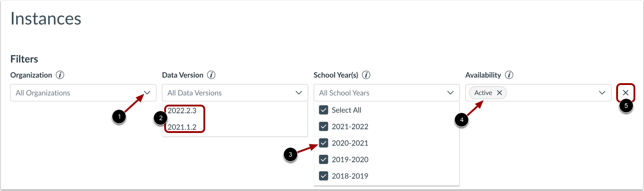Click the All Data Versions field

(223, 93)
